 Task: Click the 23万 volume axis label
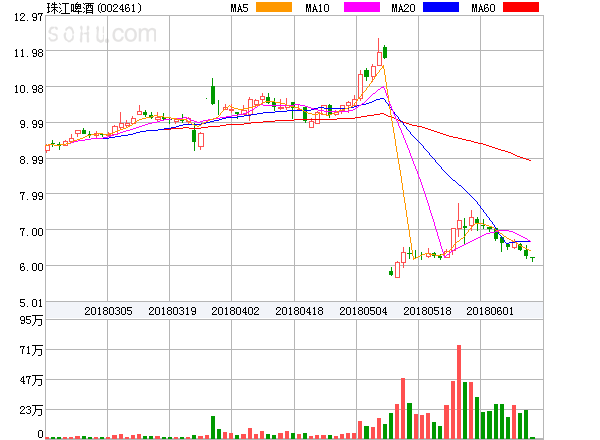[x=31, y=411]
